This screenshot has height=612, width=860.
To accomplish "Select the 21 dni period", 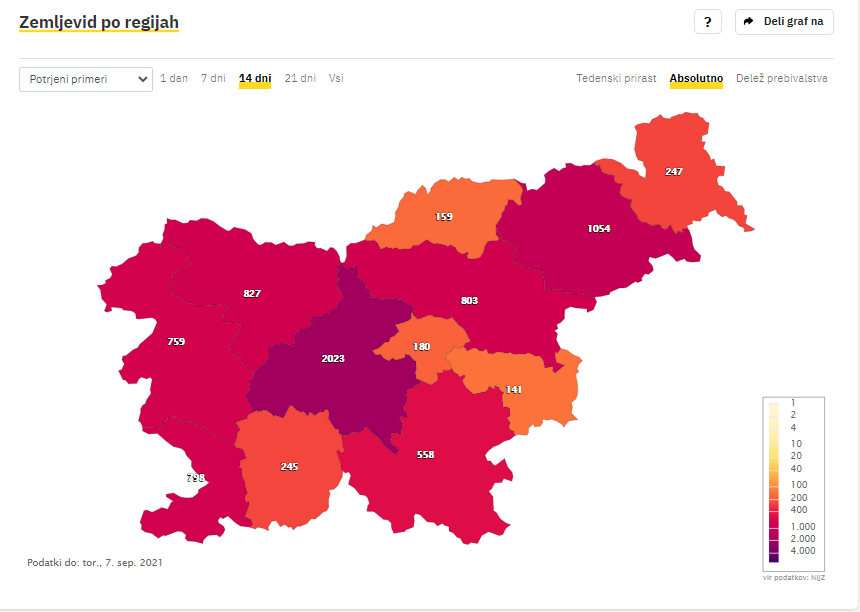I will tap(300, 78).
